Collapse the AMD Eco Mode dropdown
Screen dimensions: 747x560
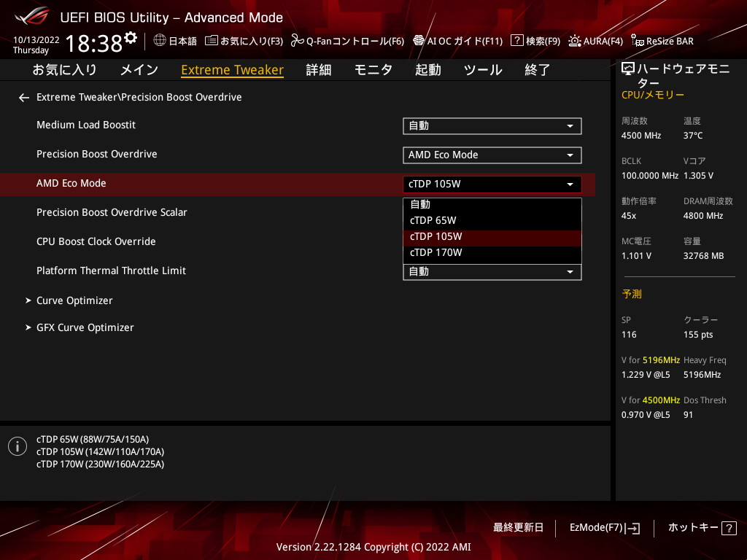click(492, 184)
